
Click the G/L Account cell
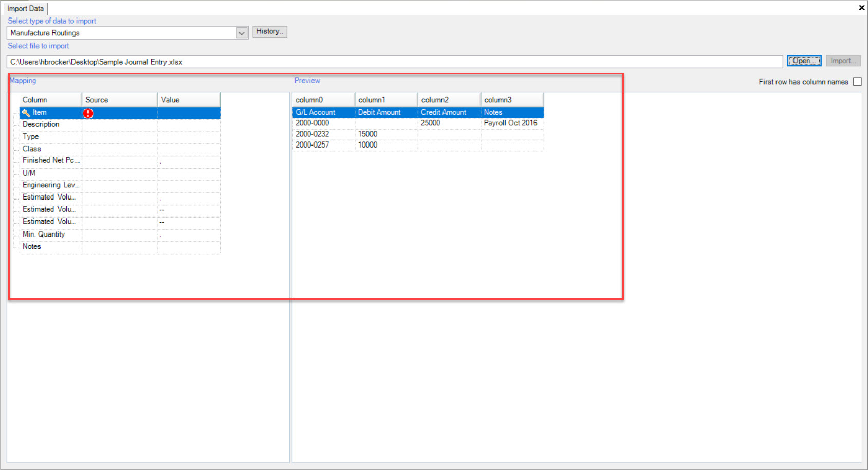tap(323, 112)
